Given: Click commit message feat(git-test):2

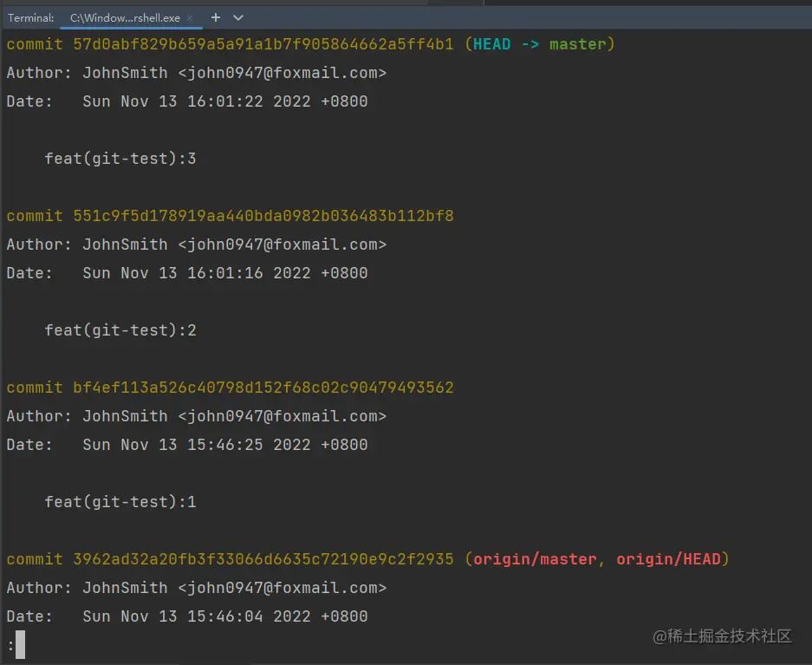Looking at the screenshot, I should pyautogui.click(x=120, y=330).
